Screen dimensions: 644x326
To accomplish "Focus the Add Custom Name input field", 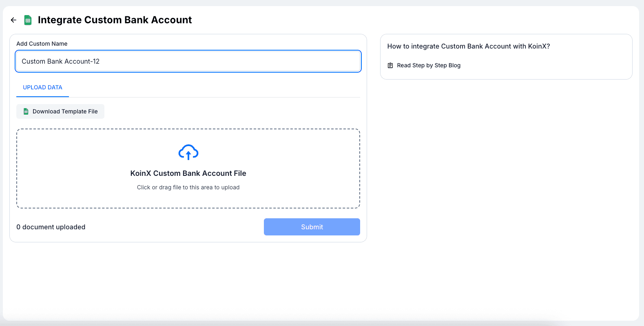I will 188,61.
